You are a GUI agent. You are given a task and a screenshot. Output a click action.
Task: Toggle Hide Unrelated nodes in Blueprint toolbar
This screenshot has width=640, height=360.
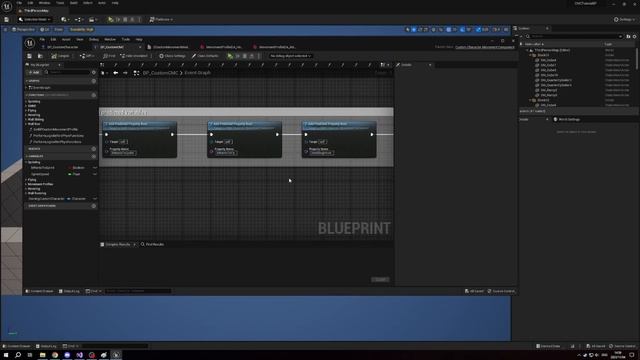coord(134,56)
